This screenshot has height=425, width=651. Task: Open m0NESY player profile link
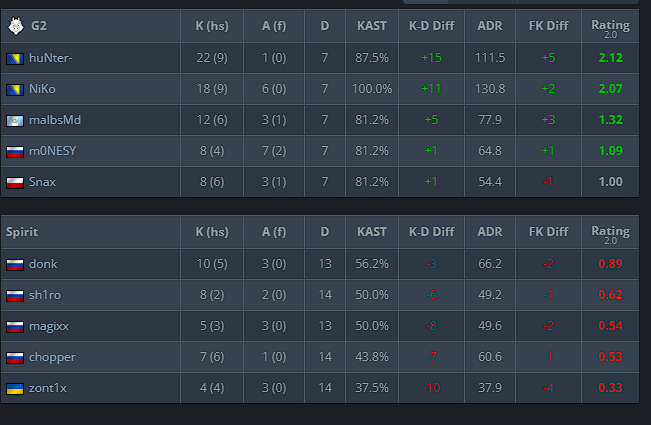tap(53, 151)
